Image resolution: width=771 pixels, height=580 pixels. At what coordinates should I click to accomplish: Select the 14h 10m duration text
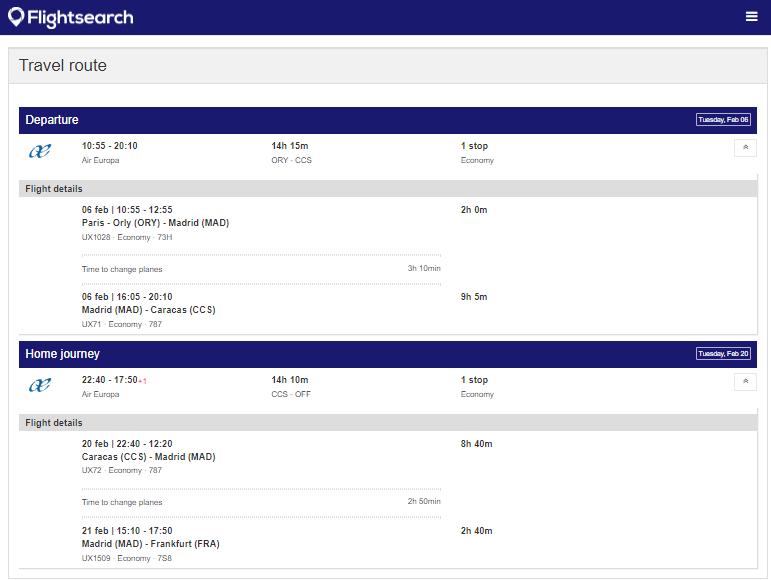pos(290,379)
